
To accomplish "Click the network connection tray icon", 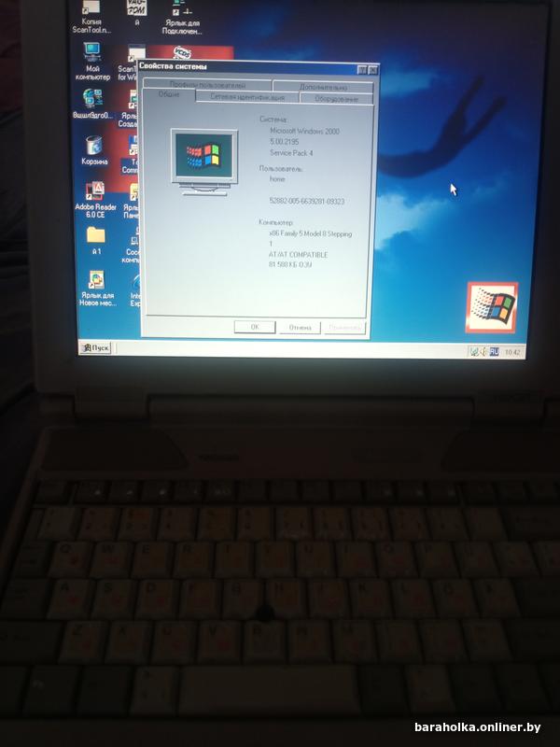I will (x=474, y=352).
